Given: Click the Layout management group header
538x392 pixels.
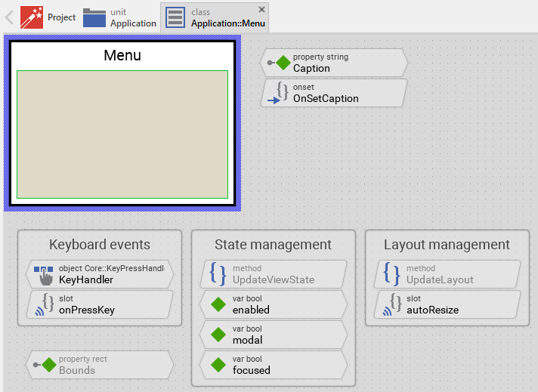Looking at the screenshot, I should [x=447, y=245].
